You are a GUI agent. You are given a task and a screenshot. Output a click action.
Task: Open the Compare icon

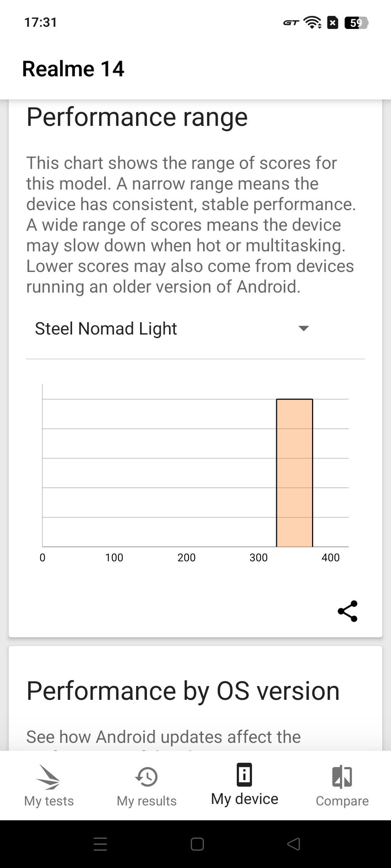pyautogui.click(x=342, y=776)
